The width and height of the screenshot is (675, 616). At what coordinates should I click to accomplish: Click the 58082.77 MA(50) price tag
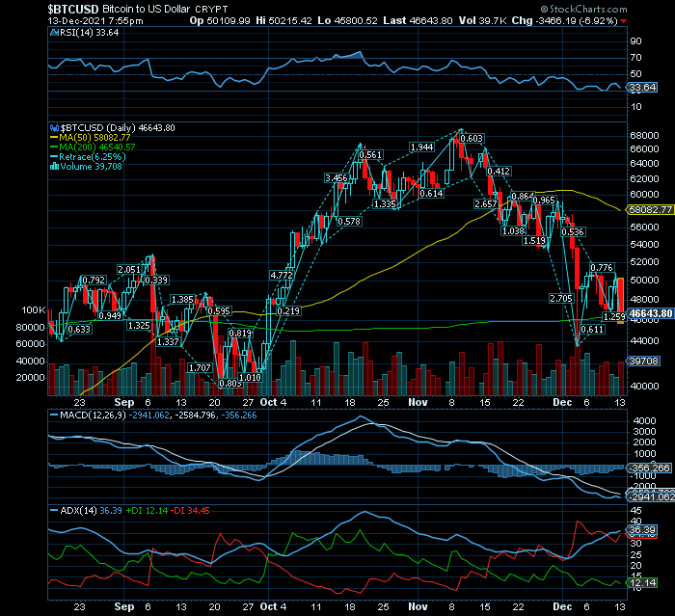(x=651, y=209)
